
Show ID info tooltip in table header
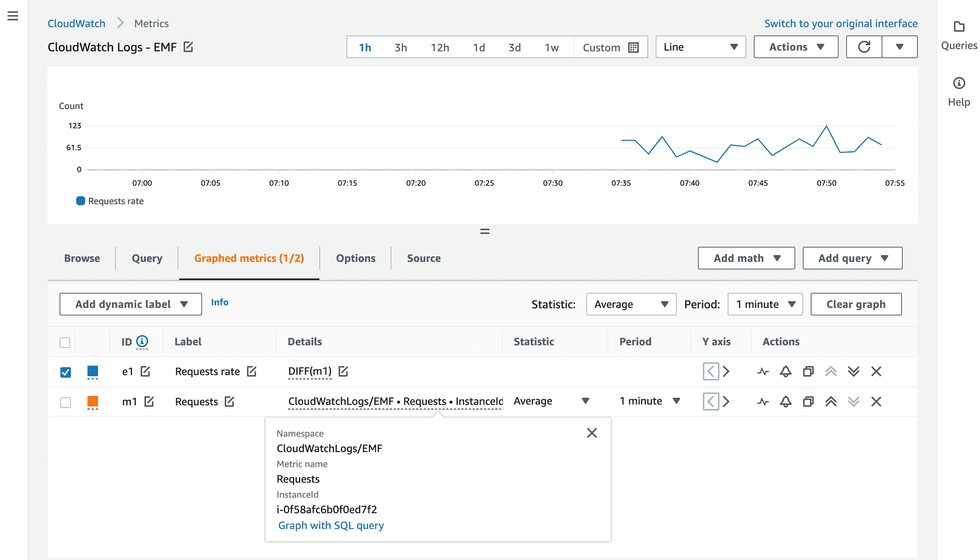pyautogui.click(x=142, y=341)
